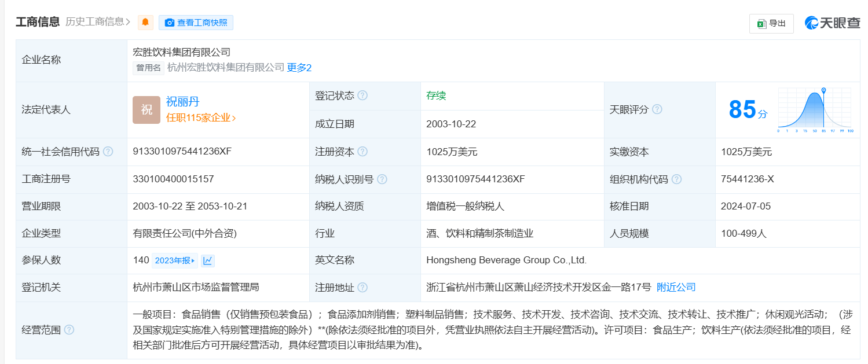
Task: Click help icon next to 纳税人识别号
Action: click(x=382, y=179)
